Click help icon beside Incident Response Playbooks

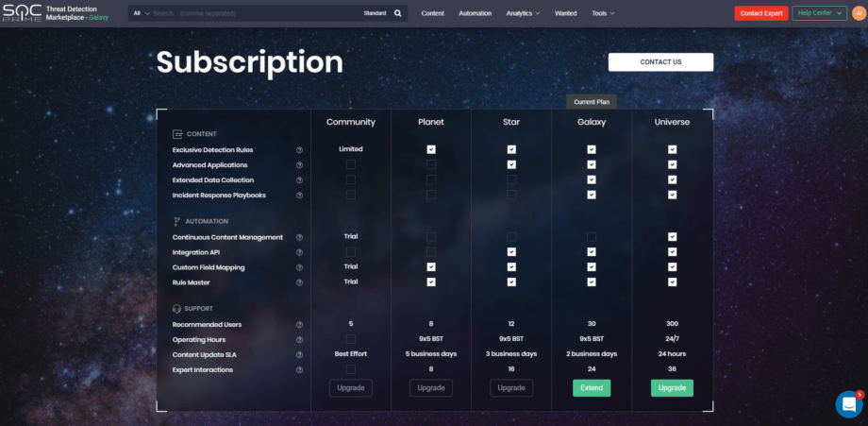pyautogui.click(x=299, y=196)
